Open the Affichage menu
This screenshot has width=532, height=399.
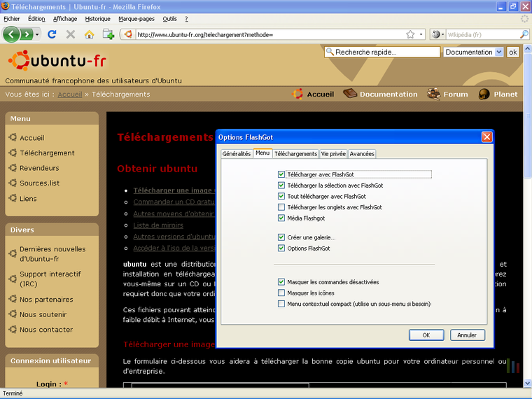[65, 19]
